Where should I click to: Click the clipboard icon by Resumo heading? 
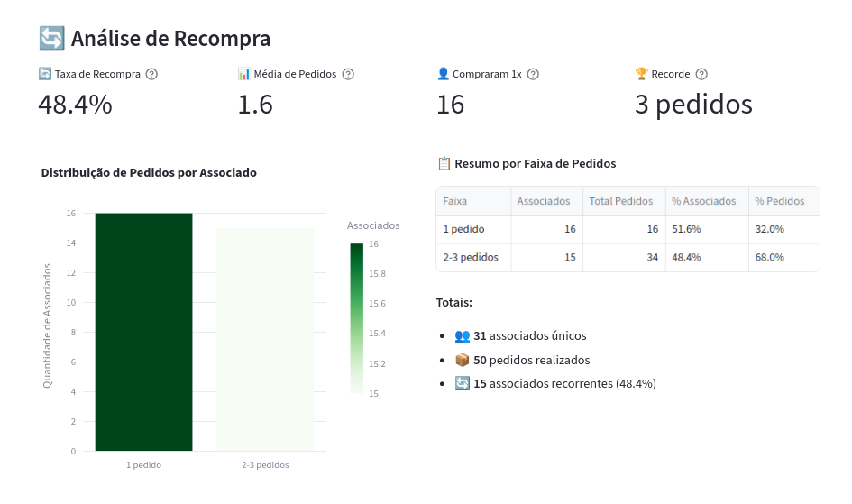444,163
